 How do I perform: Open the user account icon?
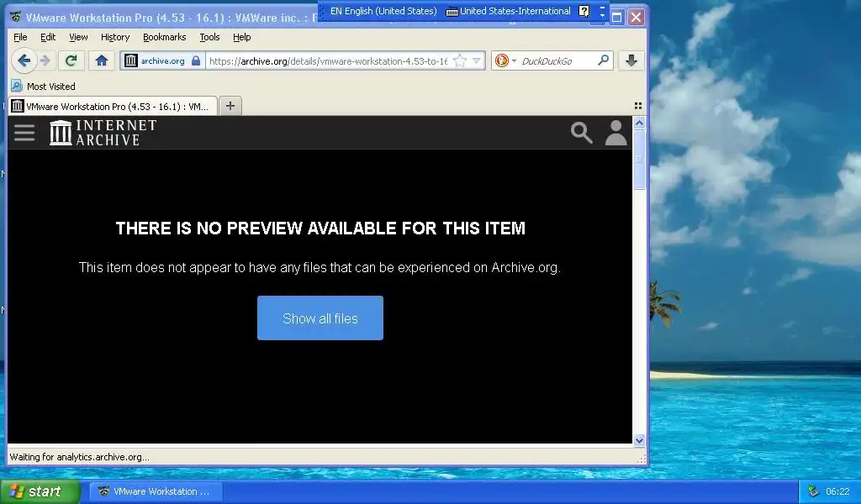click(616, 132)
